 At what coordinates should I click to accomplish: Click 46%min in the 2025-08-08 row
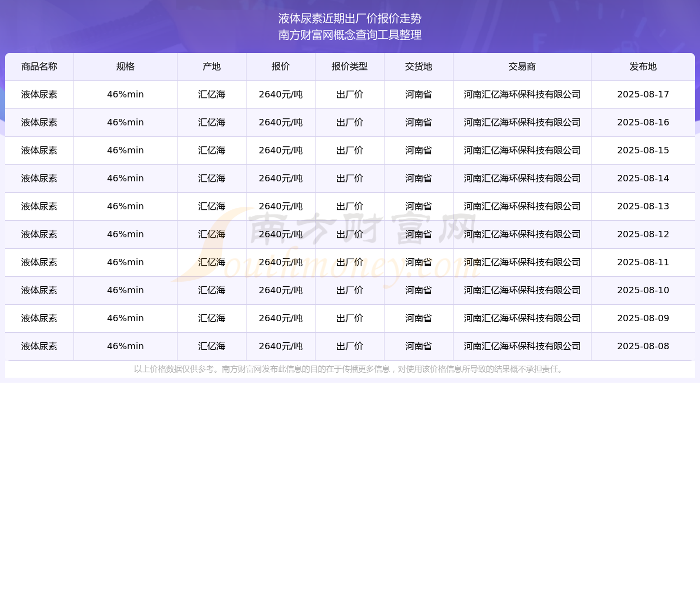point(125,346)
